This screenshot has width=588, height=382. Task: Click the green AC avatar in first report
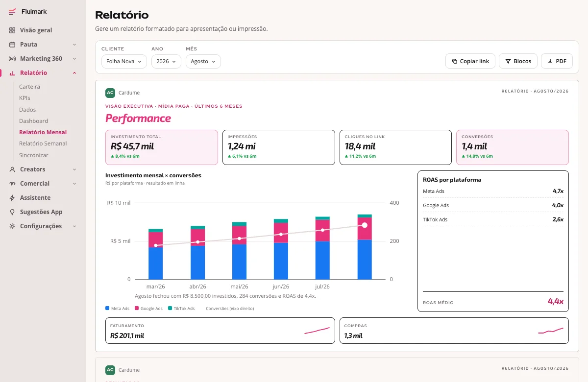pyautogui.click(x=110, y=93)
